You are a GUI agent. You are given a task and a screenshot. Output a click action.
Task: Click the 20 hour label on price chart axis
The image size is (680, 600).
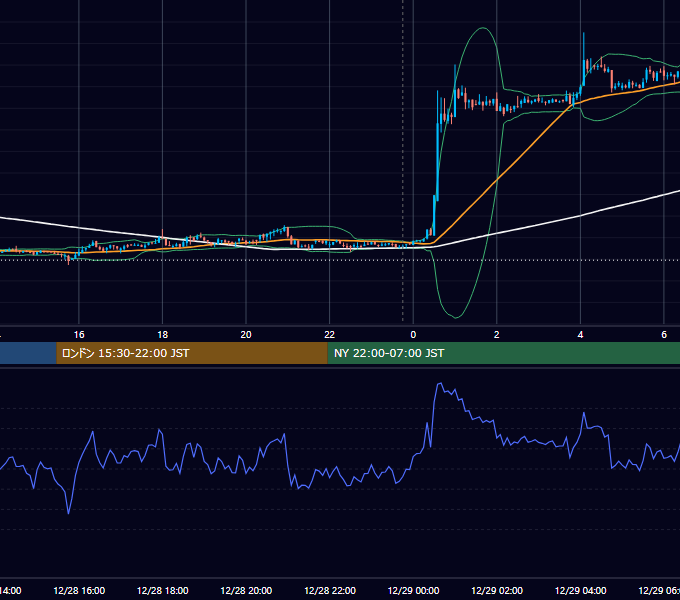pyautogui.click(x=246, y=335)
